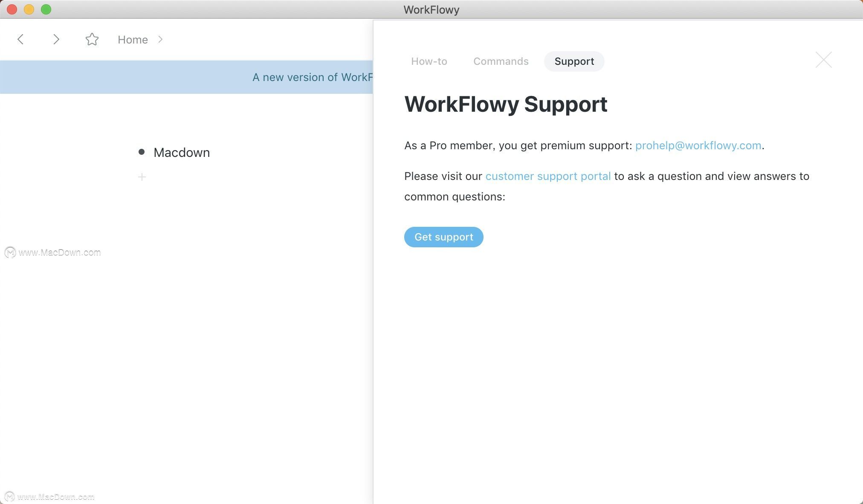
Task: Click the MacDown watermark logo icon
Action: click(x=9, y=252)
